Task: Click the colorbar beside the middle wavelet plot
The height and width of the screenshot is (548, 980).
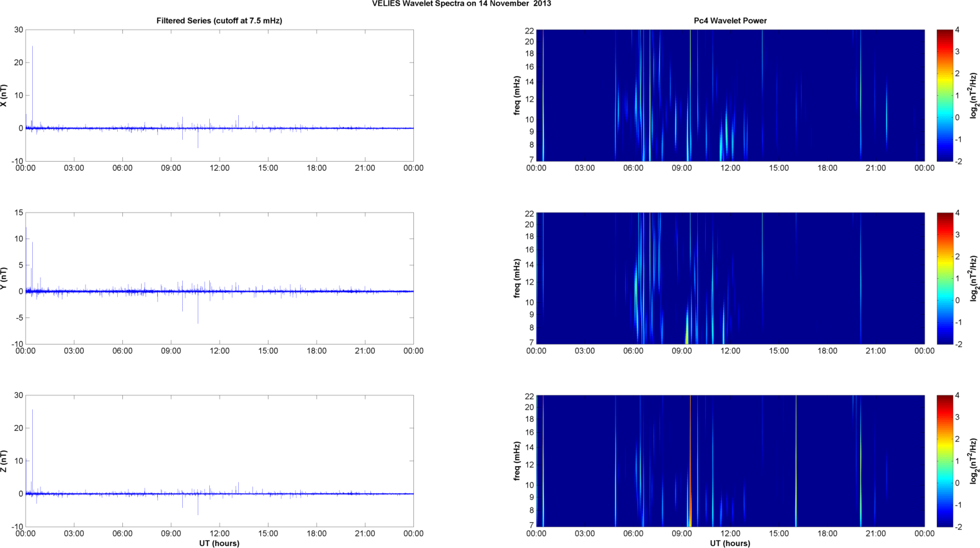Action: [x=944, y=278]
